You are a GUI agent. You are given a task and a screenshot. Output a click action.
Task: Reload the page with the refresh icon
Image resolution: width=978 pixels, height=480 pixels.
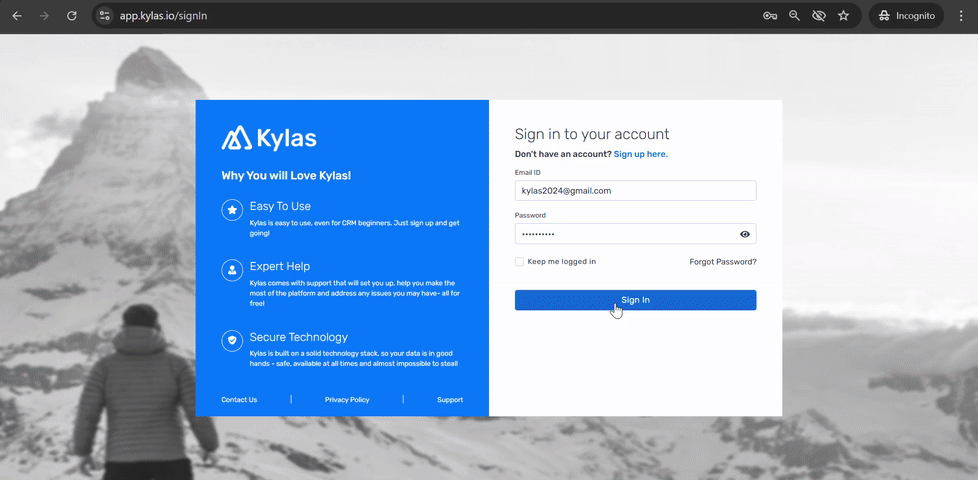(x=72, y=16)
